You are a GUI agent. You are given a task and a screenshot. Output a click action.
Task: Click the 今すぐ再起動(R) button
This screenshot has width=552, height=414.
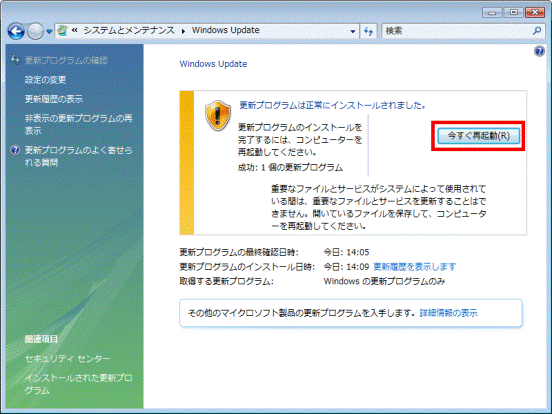click(x=478, y=136)
